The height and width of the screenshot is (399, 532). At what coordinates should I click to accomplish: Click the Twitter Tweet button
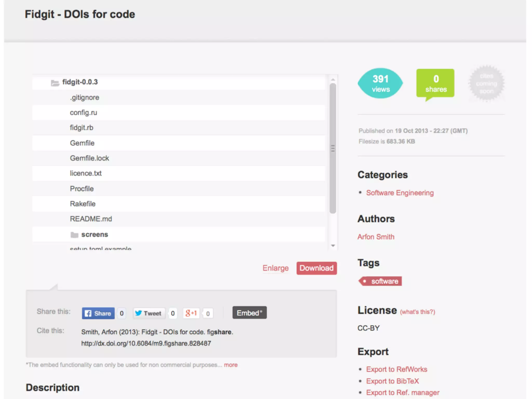tap(149, 313)
